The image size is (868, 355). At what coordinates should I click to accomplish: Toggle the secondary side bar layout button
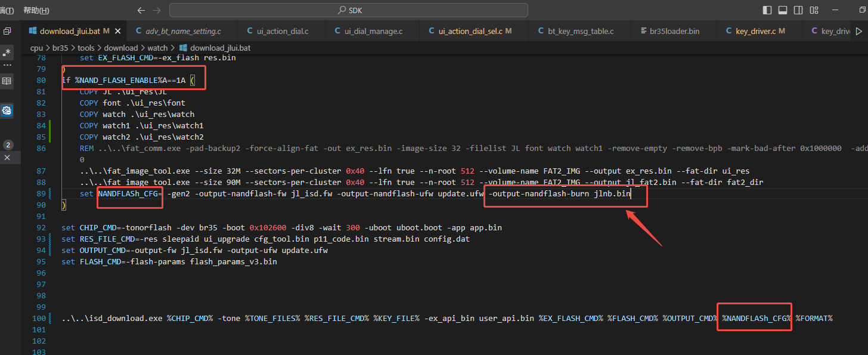tap(798, 10)
